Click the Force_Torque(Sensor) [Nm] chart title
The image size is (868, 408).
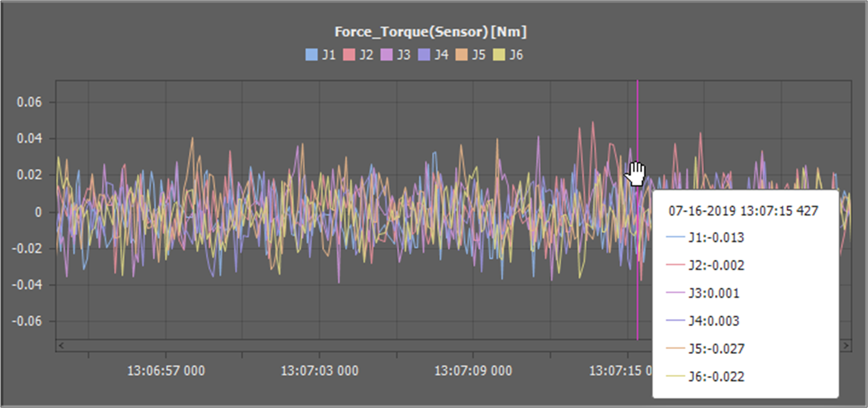click(x=430, y=32)
